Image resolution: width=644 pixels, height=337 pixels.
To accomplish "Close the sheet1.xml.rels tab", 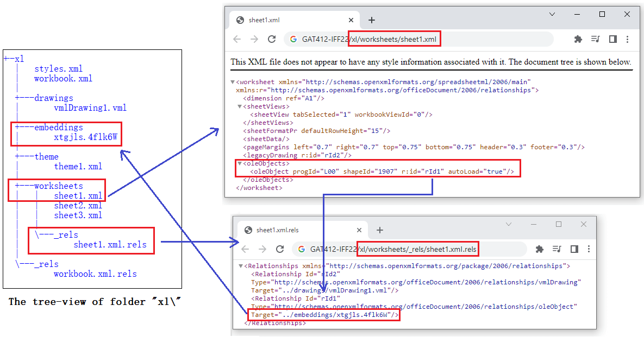I will pos(358,230).
